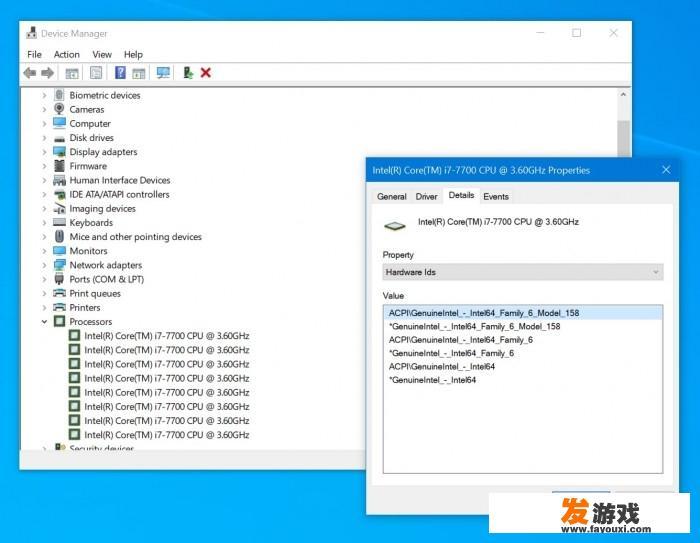Switch to the Driver tab
700x543 pixels.
pyautogui.click(x=426, y=196)
